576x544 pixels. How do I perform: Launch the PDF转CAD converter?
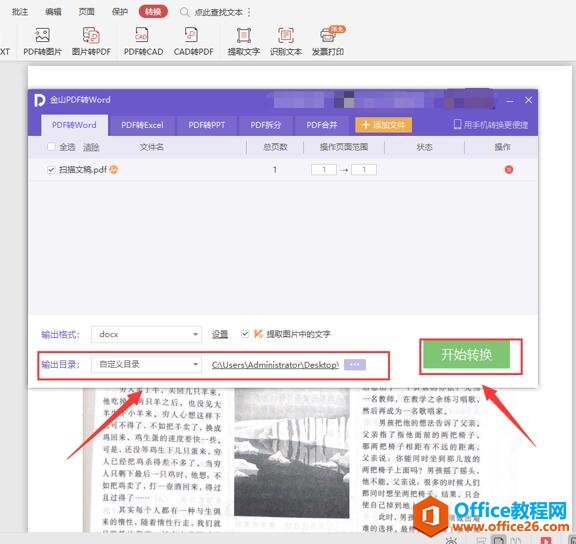point(143,41)
